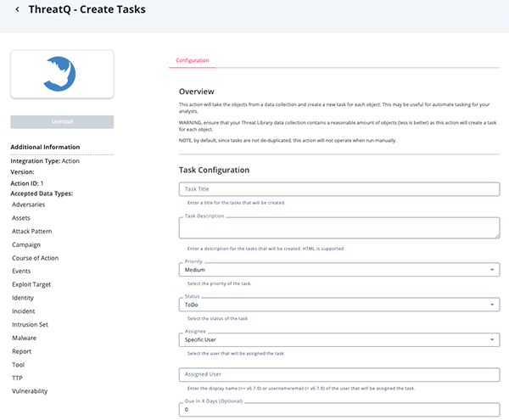509x420 pixels.
Task: Select the TTP data type text
Action: (x=17, y=378)
